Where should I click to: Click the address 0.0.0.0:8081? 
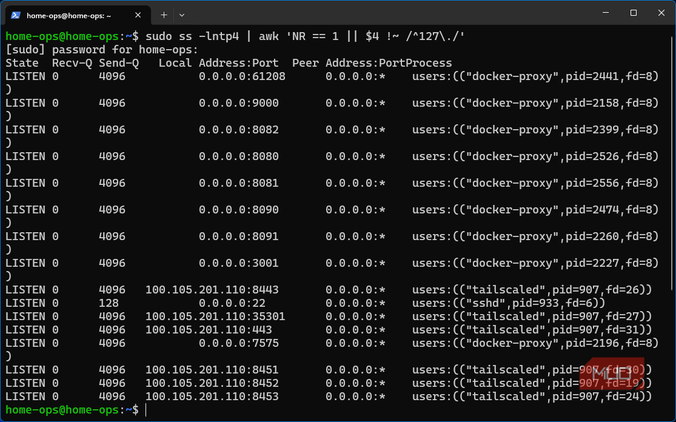(x=238, y=183)
